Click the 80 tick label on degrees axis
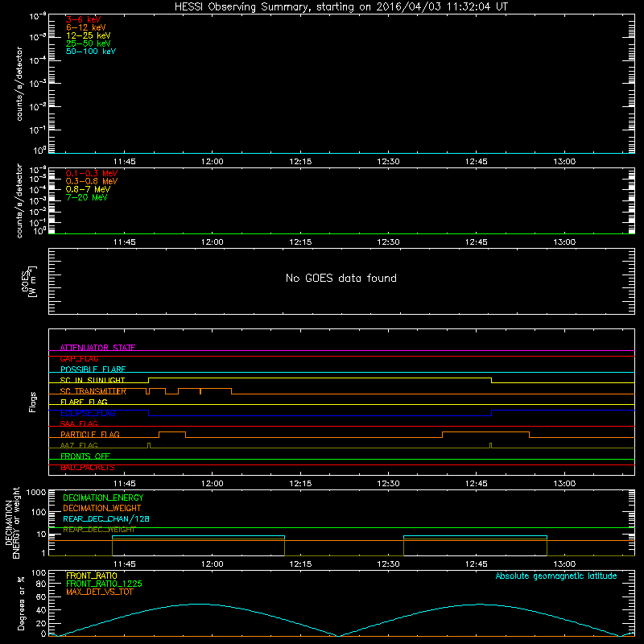 pyautogui.click(x=41, y=584)
